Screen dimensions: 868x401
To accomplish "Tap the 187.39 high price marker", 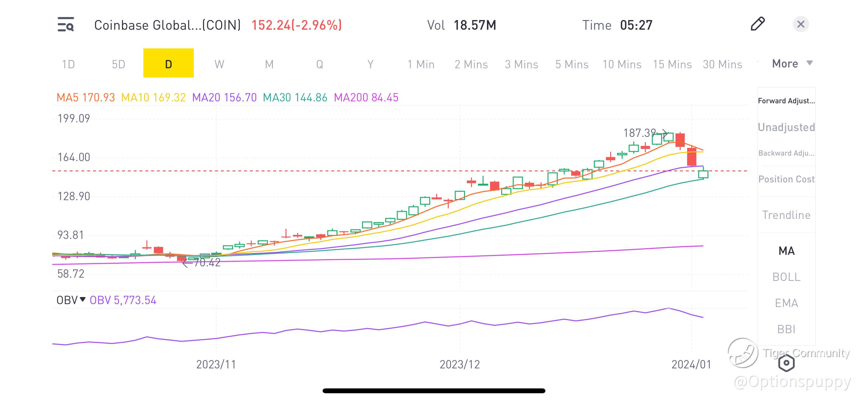I will coord(640,133).
